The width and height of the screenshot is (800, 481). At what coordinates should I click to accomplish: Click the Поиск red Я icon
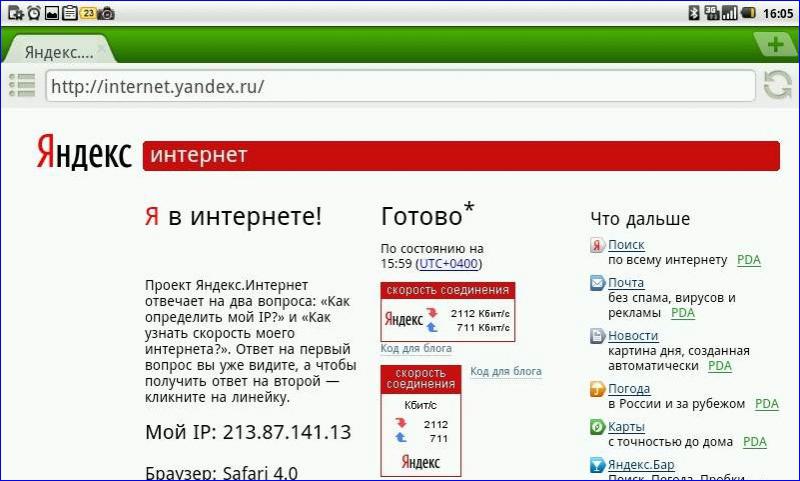tap(597, 245)
